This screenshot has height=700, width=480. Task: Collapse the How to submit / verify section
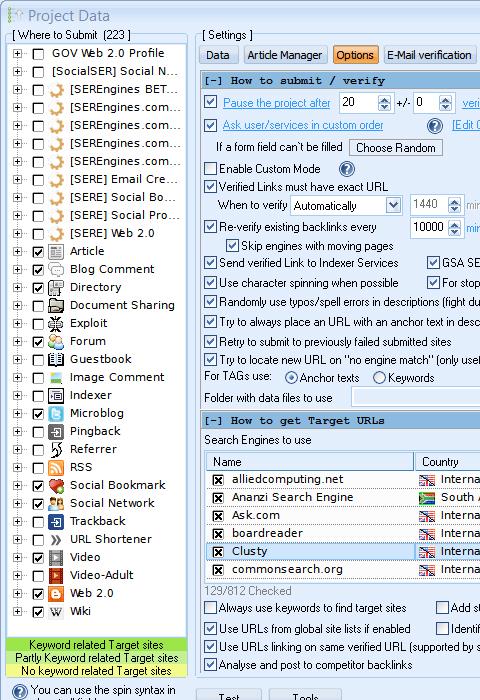point(213,81)
